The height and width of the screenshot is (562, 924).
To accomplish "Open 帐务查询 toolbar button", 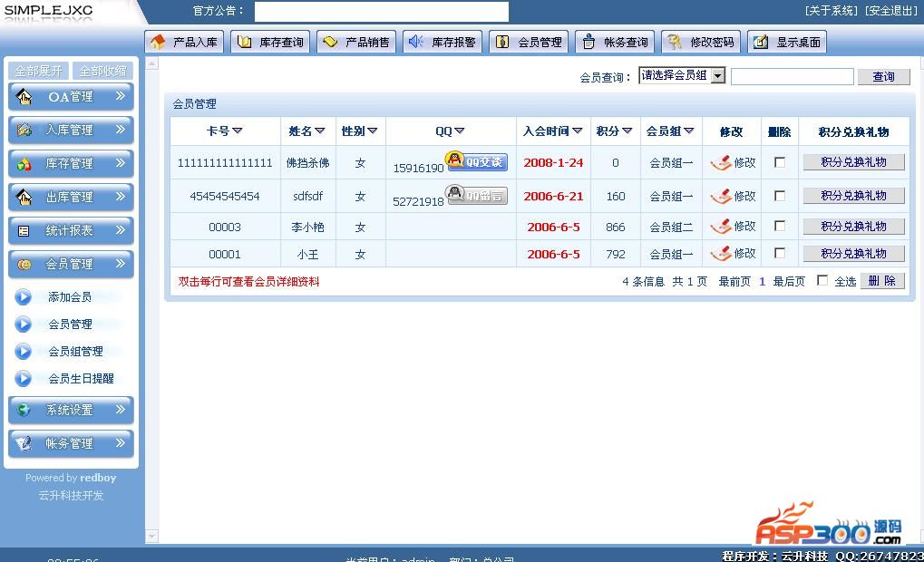I will [615, 42].
